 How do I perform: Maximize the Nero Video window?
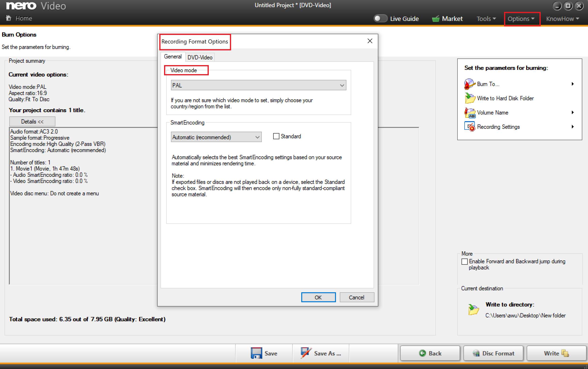pos(568,6)
